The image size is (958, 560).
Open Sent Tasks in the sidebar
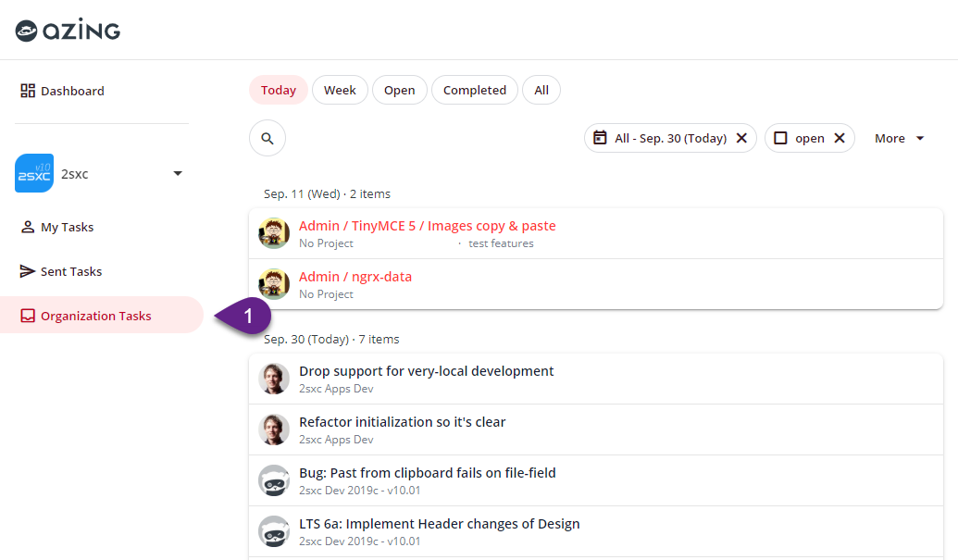[x=71, y=271]
